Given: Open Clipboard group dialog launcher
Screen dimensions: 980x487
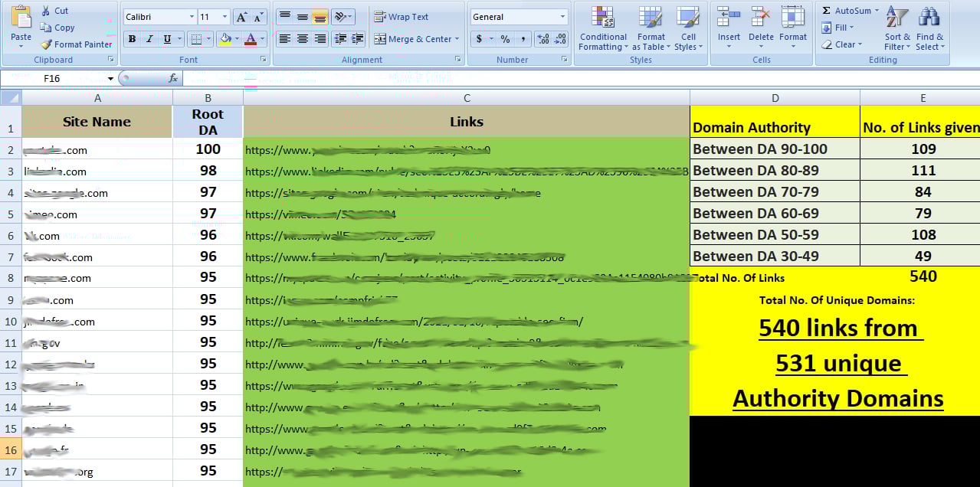Looking at the screenshot, I should [111, 59].
